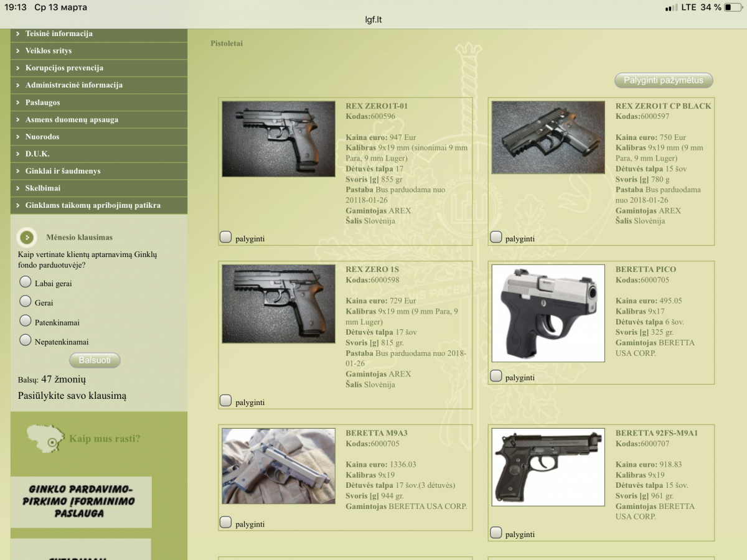Viewport: 747px width, 560px height.
Task: Expand Asmens duomenų apsauga menu arrow
Action: tap(18, 119)
